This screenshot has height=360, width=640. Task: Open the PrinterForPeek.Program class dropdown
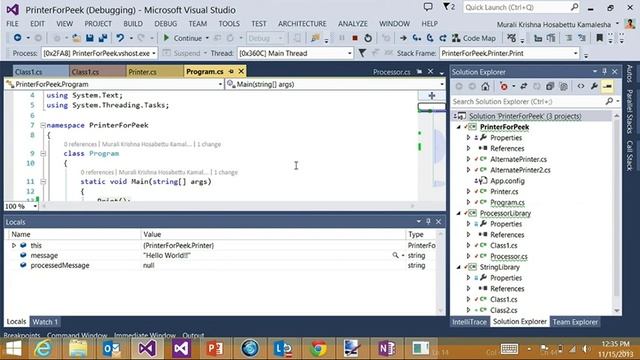pyautogui.click(x=114, y=84)
